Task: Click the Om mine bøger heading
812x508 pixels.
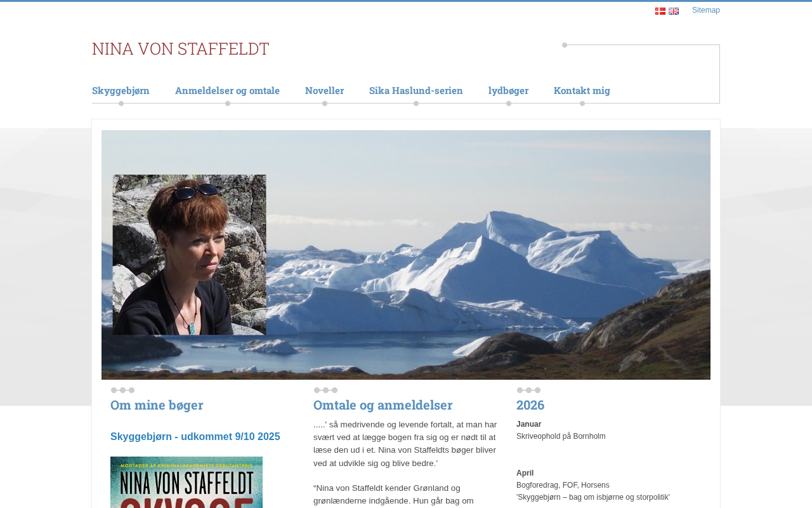Action: click(157, 405)
